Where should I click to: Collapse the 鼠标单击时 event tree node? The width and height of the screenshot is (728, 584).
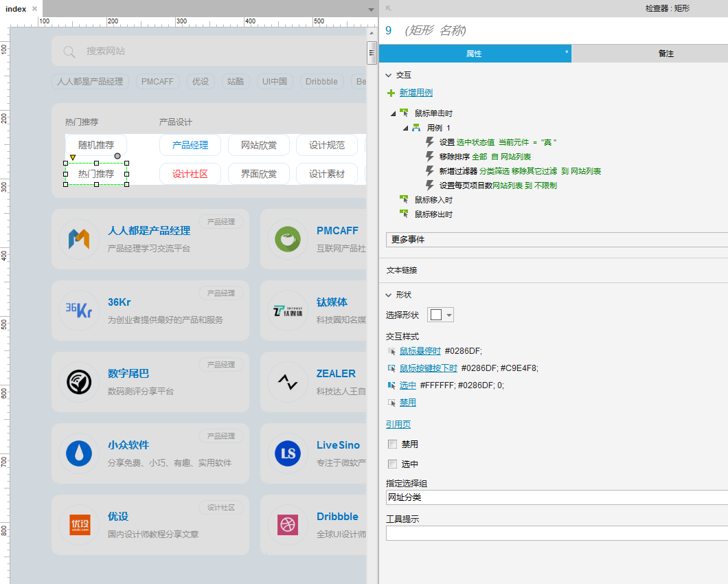(x=394, y=113)
